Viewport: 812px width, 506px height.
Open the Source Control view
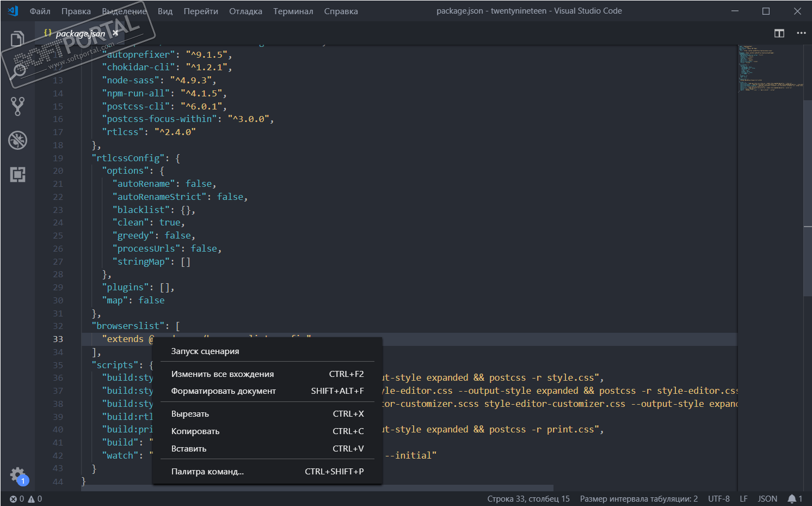[18, 106]
